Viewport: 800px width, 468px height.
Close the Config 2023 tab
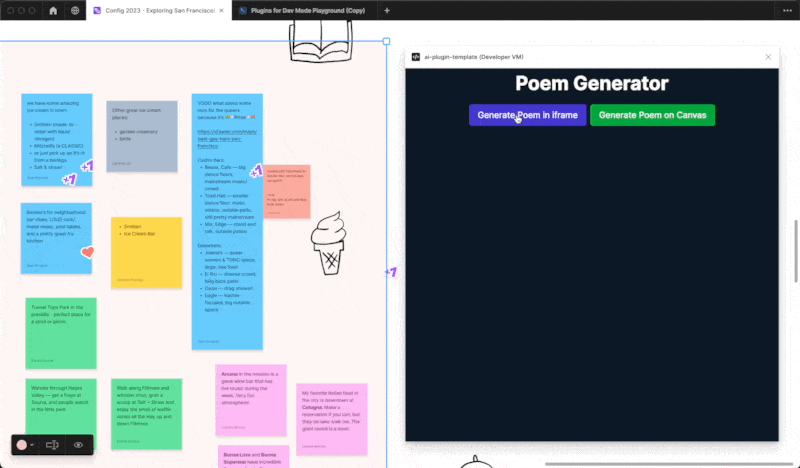224,11
